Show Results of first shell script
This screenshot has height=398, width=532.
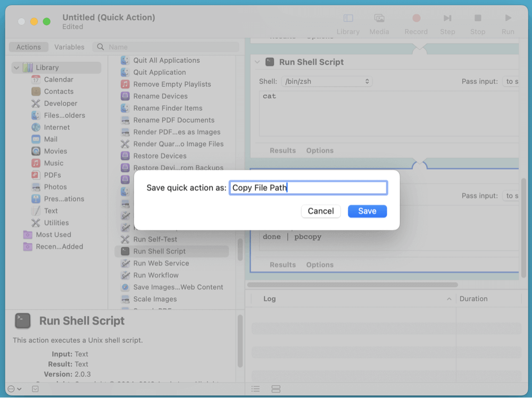(282, 151)
